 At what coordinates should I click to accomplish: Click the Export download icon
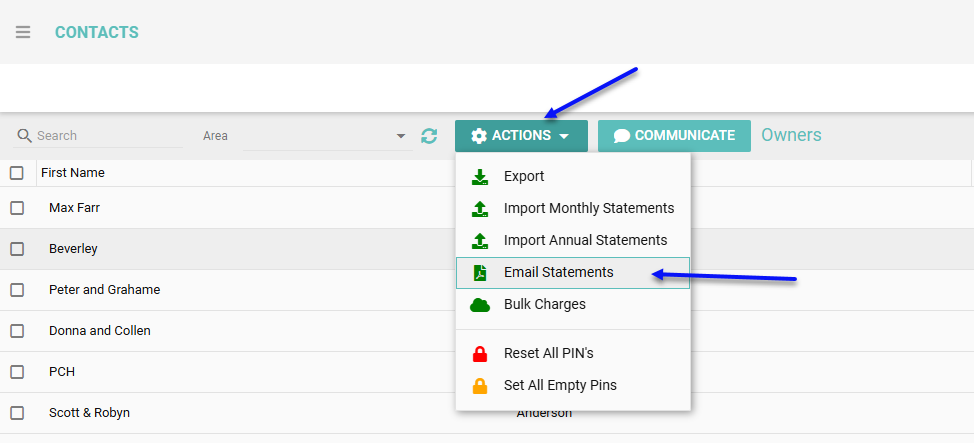pyautogui.click(x=481, y=177)
